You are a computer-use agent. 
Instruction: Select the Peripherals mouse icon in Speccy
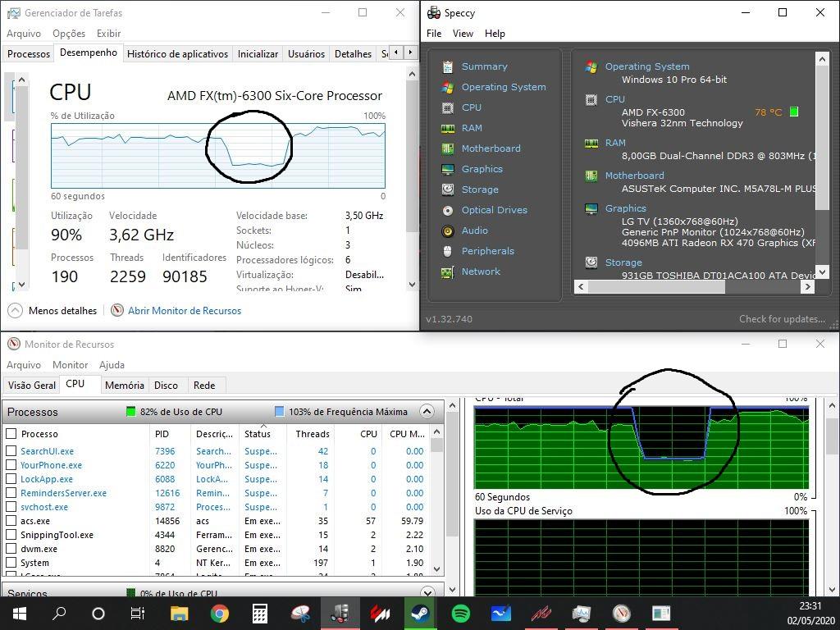pos(447,251)
